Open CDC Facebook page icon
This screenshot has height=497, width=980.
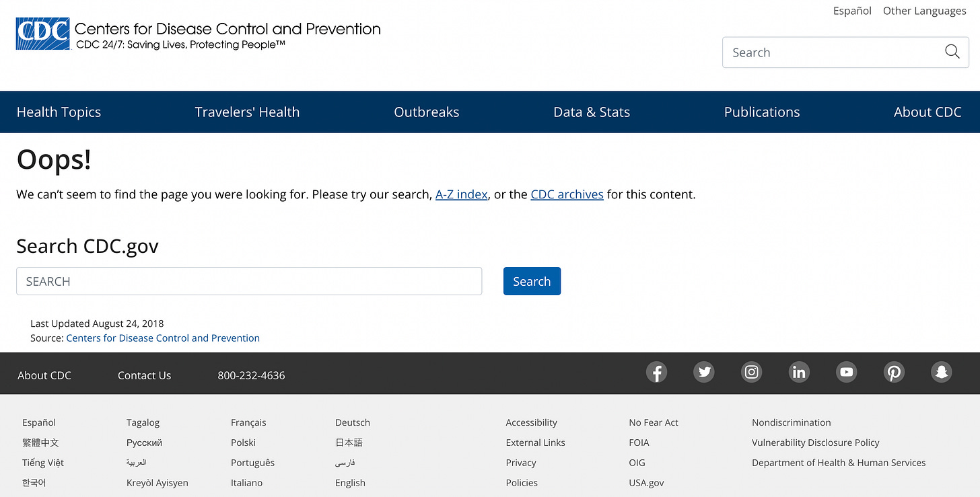pos(656,372)
